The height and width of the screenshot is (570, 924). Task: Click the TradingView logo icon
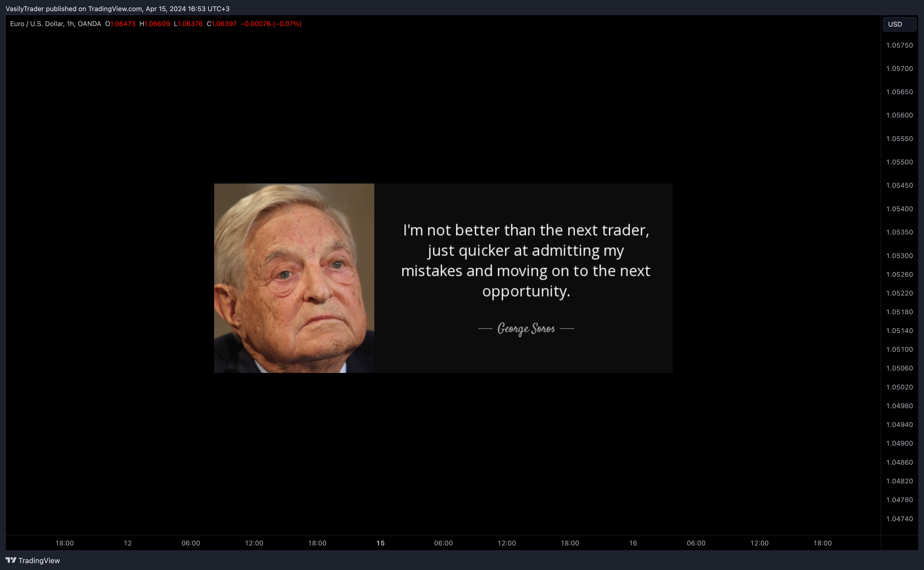[x=11, y=560]
